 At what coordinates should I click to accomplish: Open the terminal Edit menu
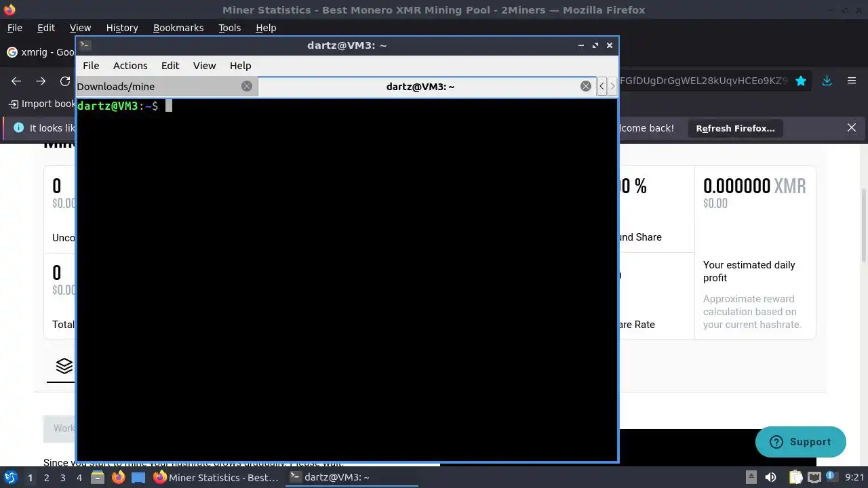point(170,66)
